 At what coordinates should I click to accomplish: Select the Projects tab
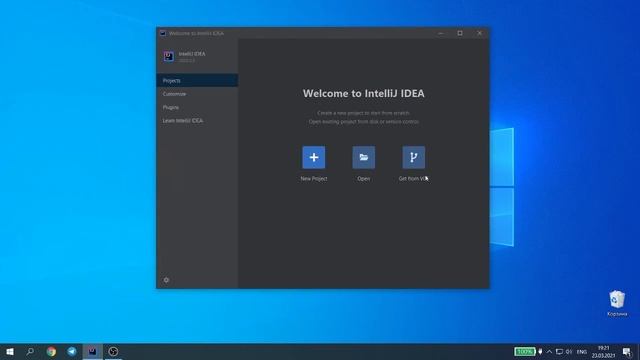coord(197,80)
